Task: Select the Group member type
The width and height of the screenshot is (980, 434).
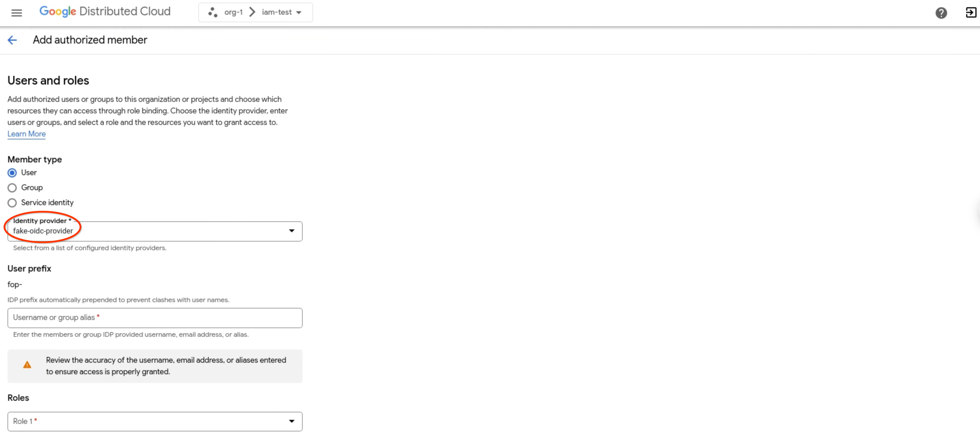Action: [x=12, y=188]
